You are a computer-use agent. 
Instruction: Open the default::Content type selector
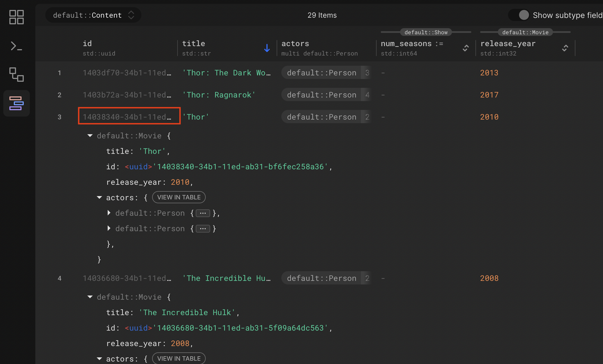[93, 15]
